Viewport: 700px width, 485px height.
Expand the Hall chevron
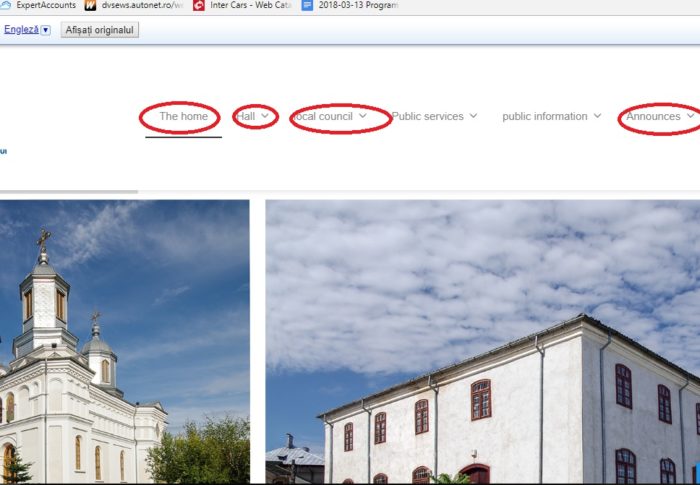(265, 116)
